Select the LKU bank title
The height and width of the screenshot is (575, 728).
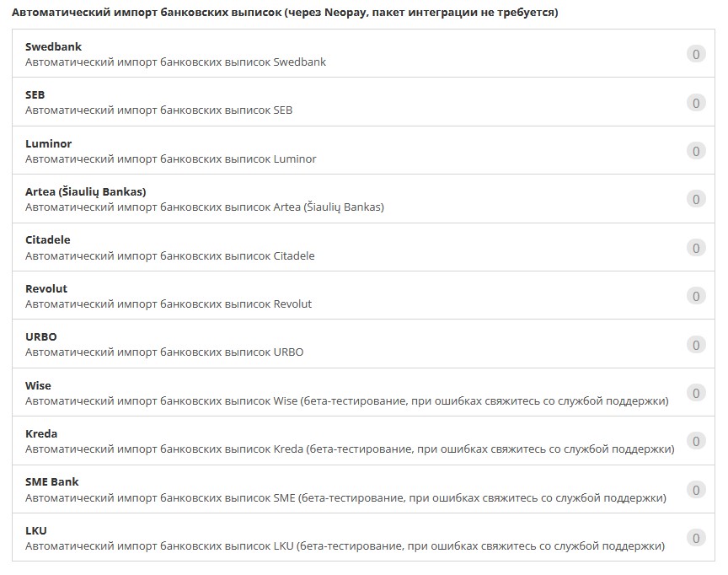(36, 530)
